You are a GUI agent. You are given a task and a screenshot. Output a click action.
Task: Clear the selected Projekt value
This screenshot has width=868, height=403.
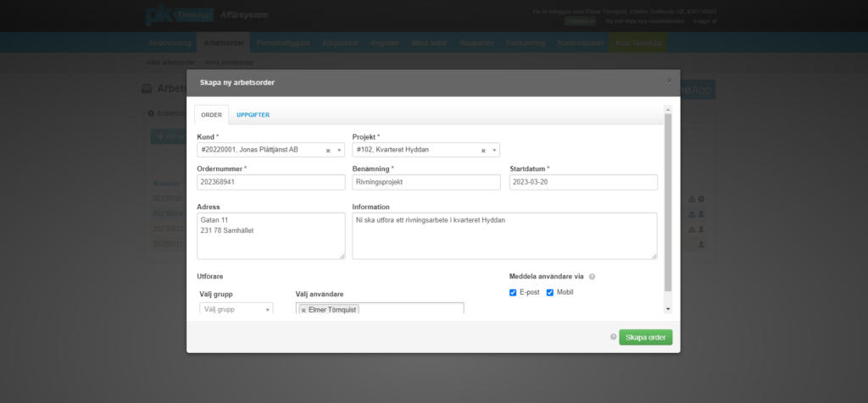pos(483,151)
